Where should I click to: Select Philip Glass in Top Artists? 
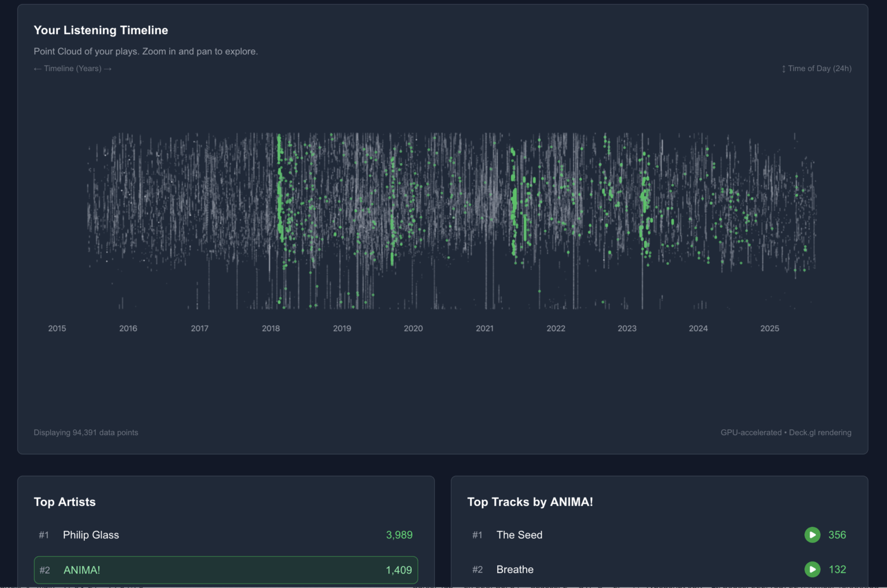(x=226, y=535)
